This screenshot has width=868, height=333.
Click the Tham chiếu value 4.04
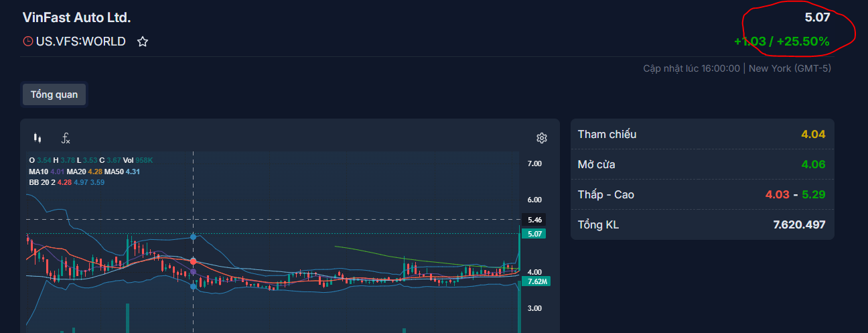(813, 134)
